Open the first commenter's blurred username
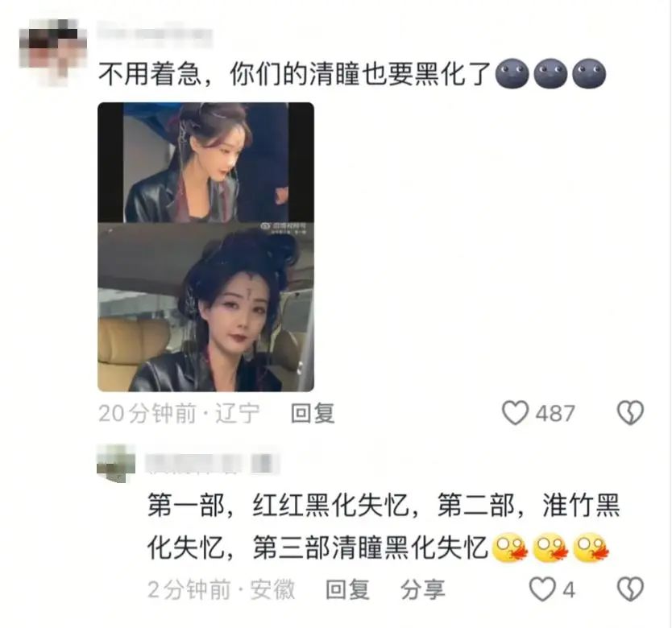Viewport: 672px width, 628px height. point(154,35)
